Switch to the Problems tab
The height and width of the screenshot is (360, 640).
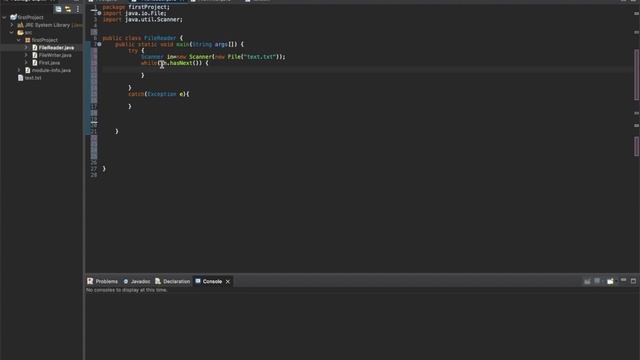pos(102,281)
